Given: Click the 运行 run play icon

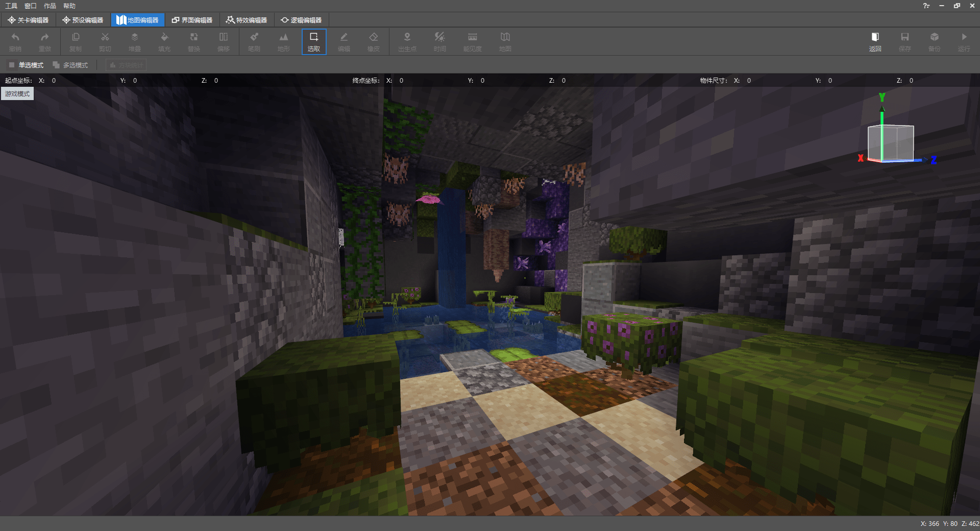Looking at the screenshot, I should (964, 41).
